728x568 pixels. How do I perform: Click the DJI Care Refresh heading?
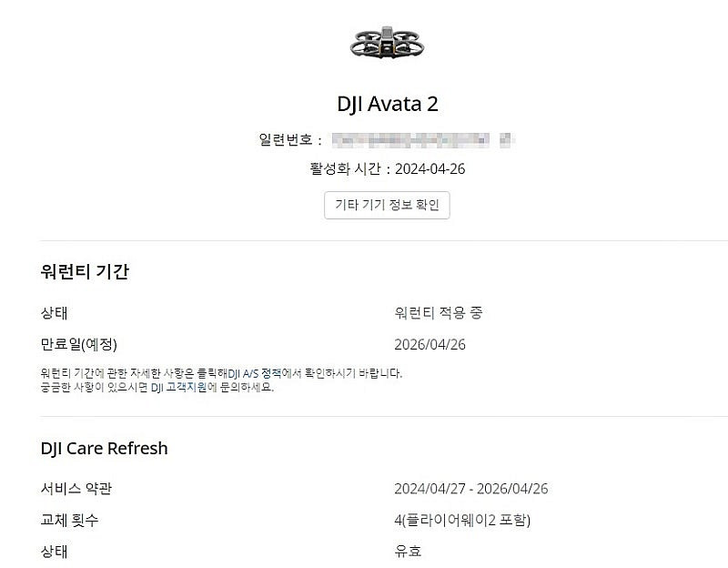102,448
